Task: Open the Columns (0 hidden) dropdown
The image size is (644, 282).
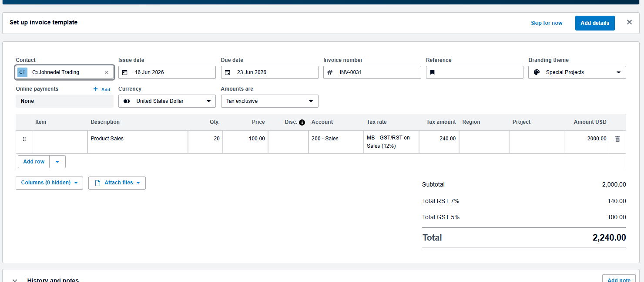Action: click(x=49, y=183)
